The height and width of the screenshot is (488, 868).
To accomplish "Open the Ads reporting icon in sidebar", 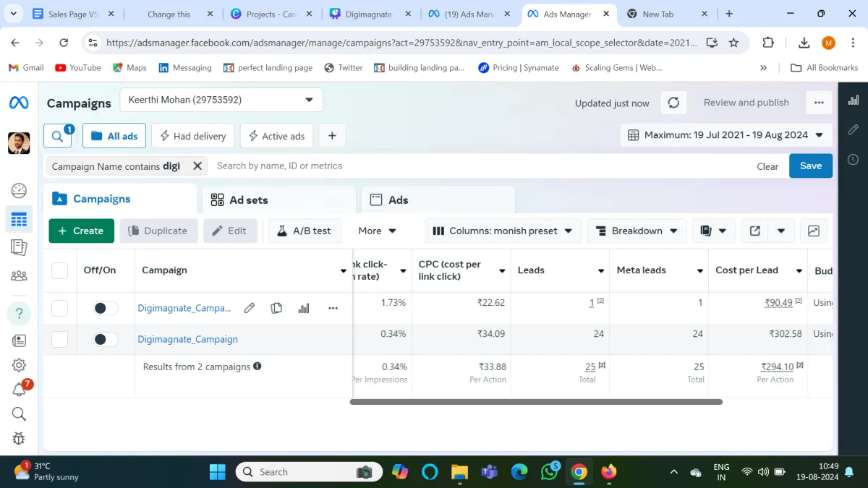I will (19, 247).
